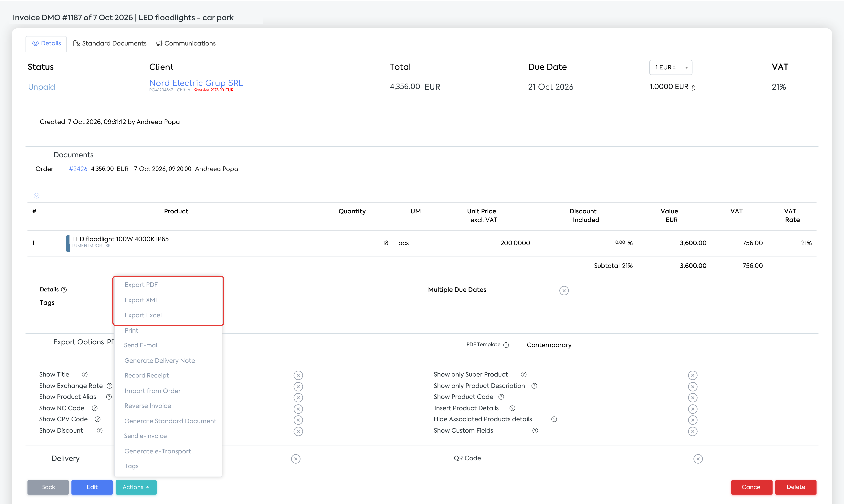Expand the collapse chevron above product table
The image size is (844, 504).
point(37,196)
